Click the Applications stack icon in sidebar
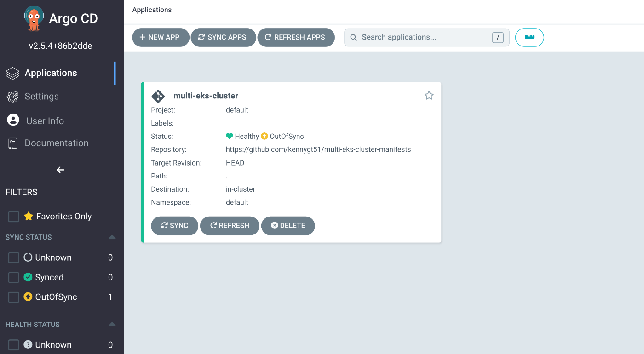The height and width of the screenshot is (354, 644). point(12,73)
